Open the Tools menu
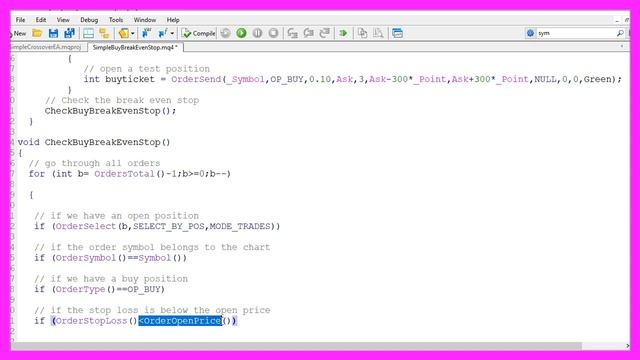The height and width of the screenshot is (360, 640). 116,20
